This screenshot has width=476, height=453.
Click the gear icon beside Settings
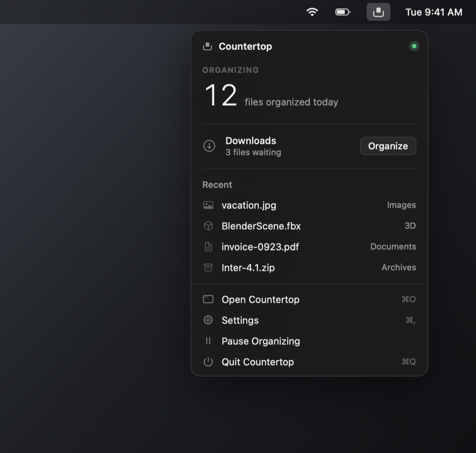[x=208, y=320]
